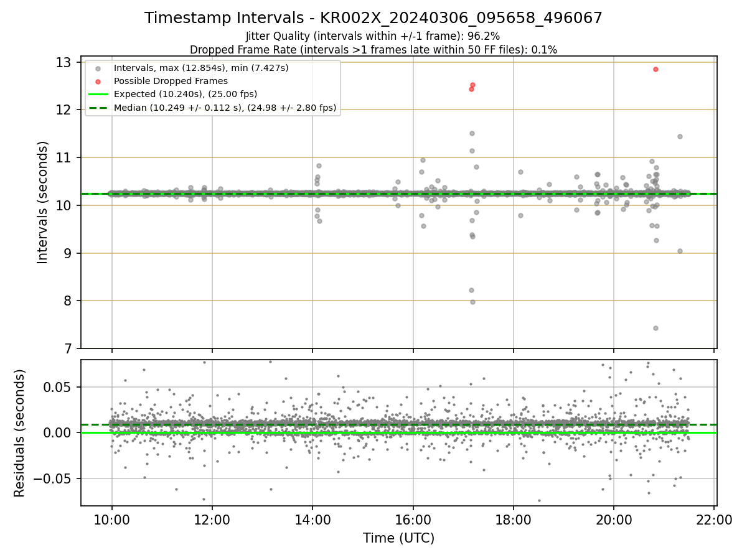Click the '12:00' x-axis tick label

click(x=212, y=520)
